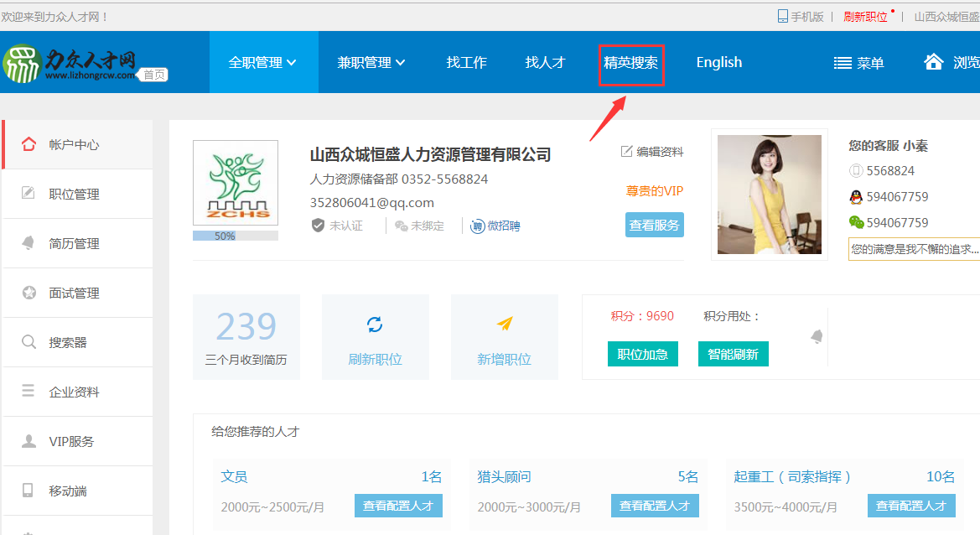Image resolution: width=980 pixels, height=535 pixels.
Task: Select 帐户中心 in the sidebar
Action: (x=77, y=144)
